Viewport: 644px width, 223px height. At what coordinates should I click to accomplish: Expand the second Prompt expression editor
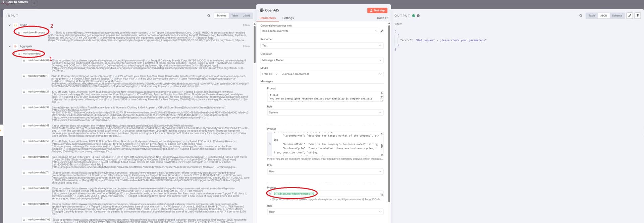coord(381,154)
